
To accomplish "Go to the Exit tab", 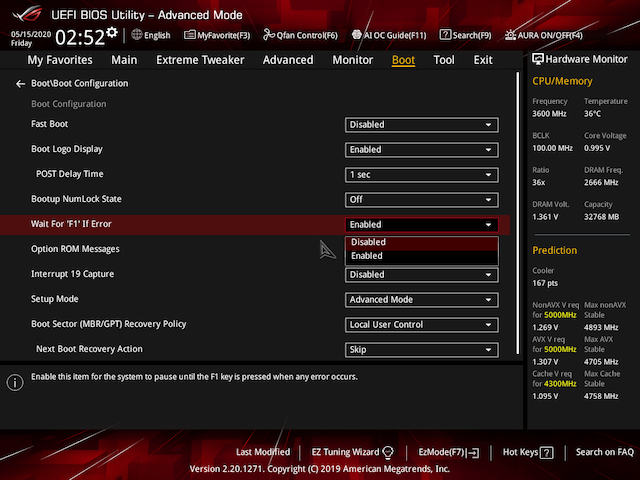I will tap(483, 60).
